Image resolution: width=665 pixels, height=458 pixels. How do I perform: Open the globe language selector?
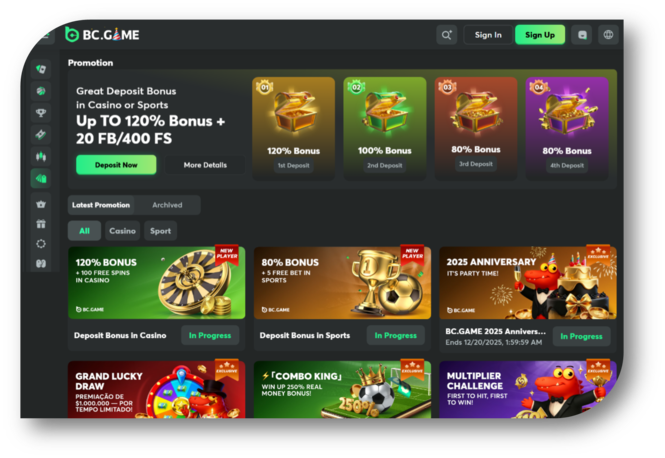608,35
